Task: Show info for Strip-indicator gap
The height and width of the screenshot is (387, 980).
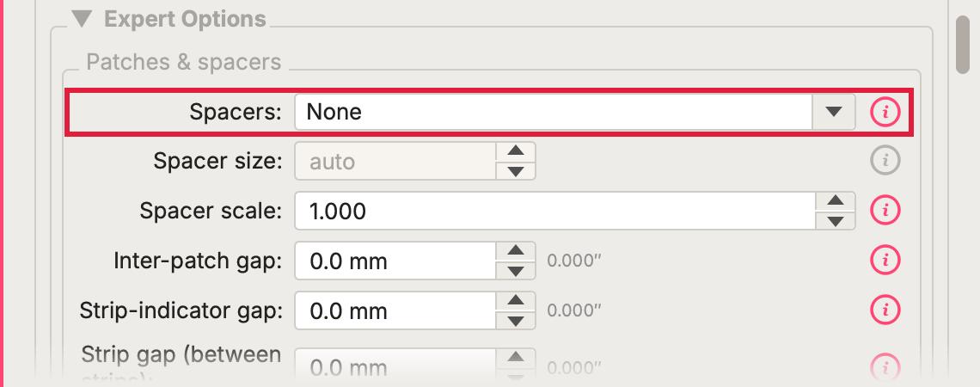Action: tap(885, 310)
